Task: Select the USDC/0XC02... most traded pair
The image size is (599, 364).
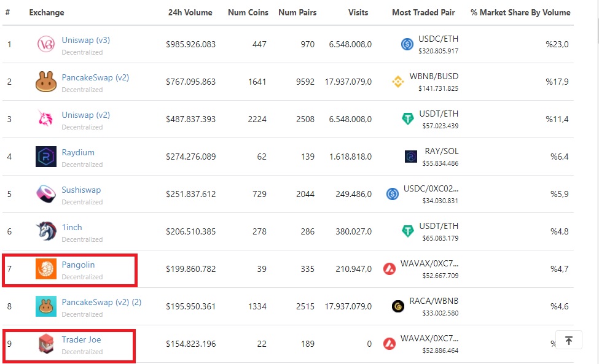Action: pyautogui.click(x=431, y=188)
